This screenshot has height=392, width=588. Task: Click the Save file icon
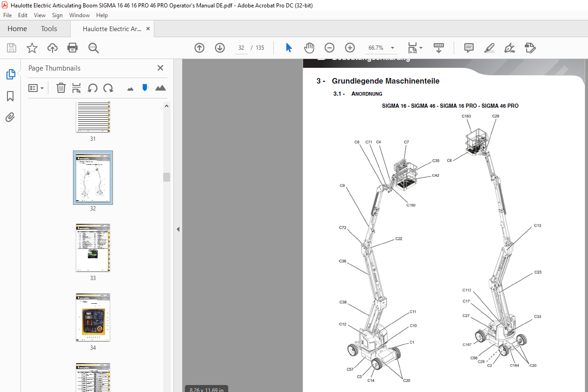click(12, 48)
